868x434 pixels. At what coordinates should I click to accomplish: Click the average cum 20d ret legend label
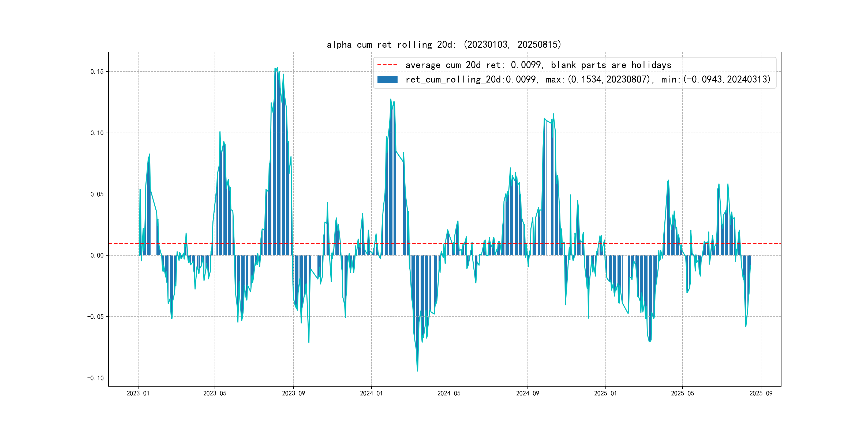point(538,65)
